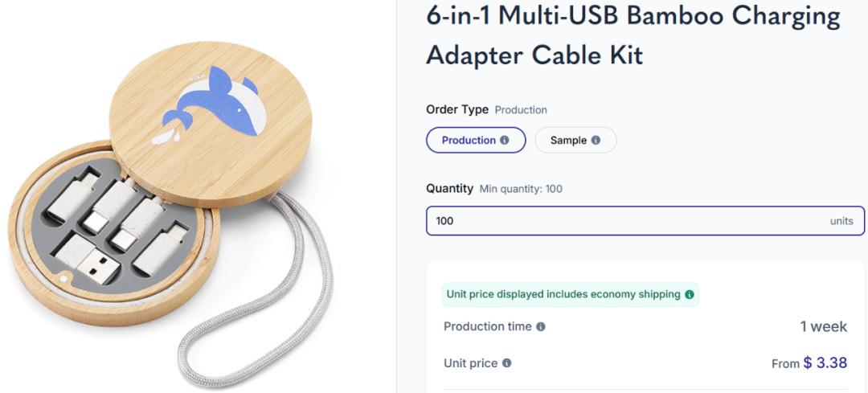Click the '1 week' production time value

[x=823, y=326]
